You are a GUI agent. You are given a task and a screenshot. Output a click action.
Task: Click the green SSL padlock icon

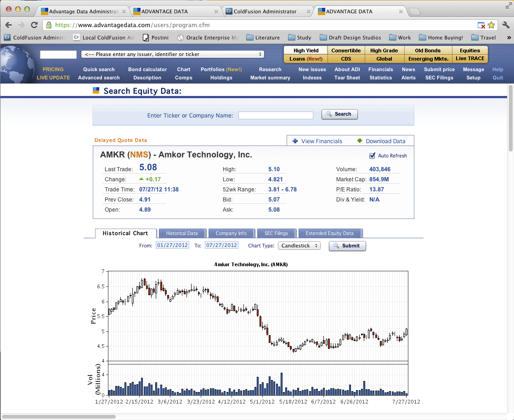tap(49, 25)
